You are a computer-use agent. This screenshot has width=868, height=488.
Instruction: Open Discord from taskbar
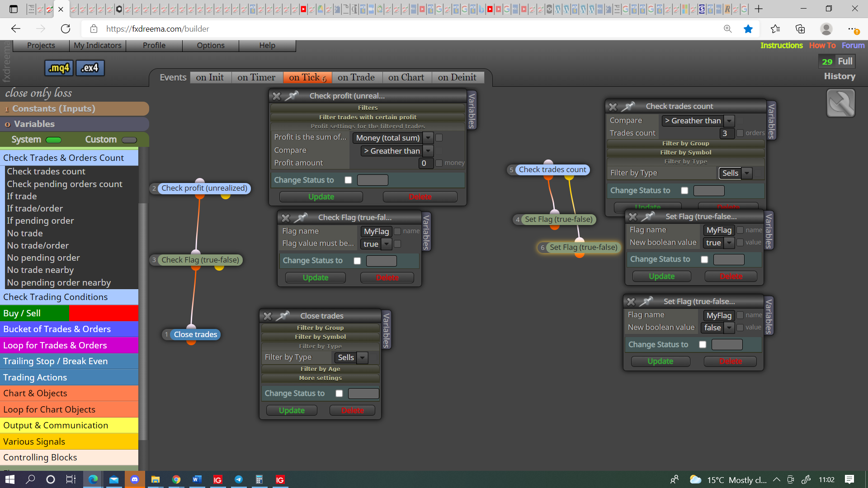[x=135, y=479]
